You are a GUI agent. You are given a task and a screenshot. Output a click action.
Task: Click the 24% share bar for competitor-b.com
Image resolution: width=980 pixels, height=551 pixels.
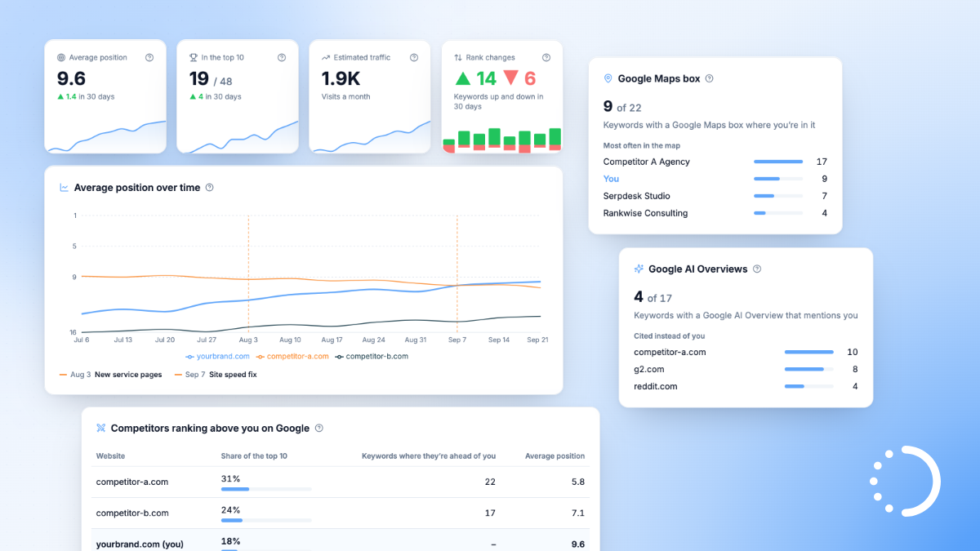point(266,520)
